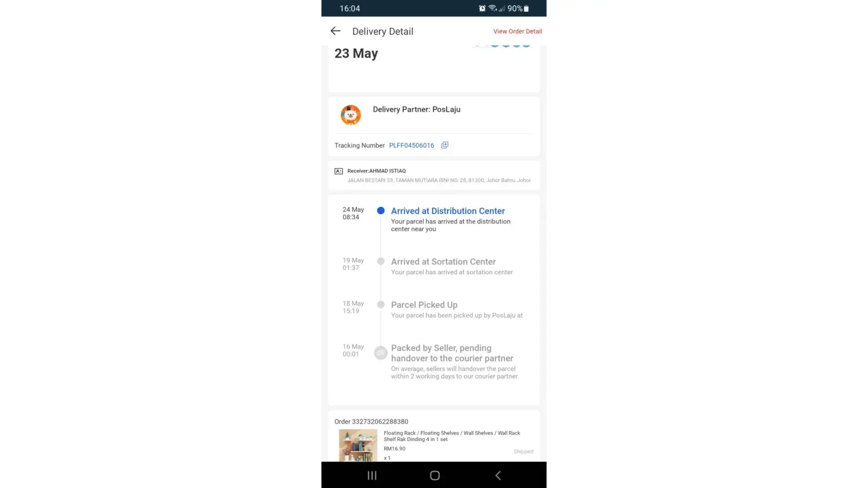This screenshot has height=488, width=868.
Task: Select tracking number PLFF04506016
Action: [x=411, y=145]
